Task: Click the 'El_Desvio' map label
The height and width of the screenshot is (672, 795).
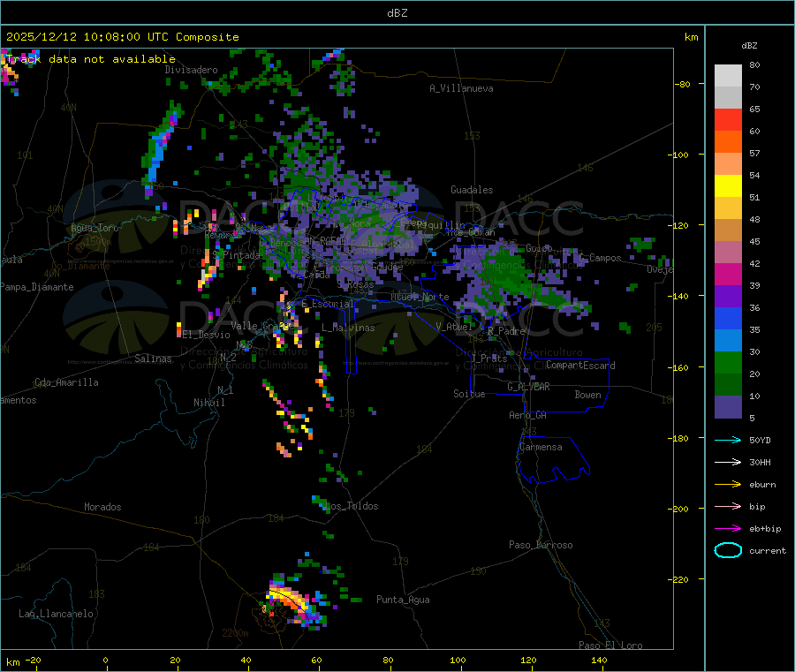Action: click(207, 335)
